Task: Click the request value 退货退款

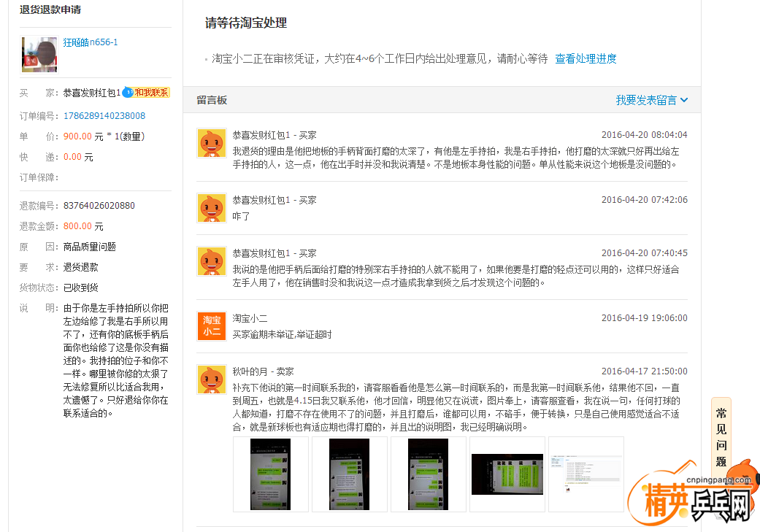Action: [x=81, y=267]
